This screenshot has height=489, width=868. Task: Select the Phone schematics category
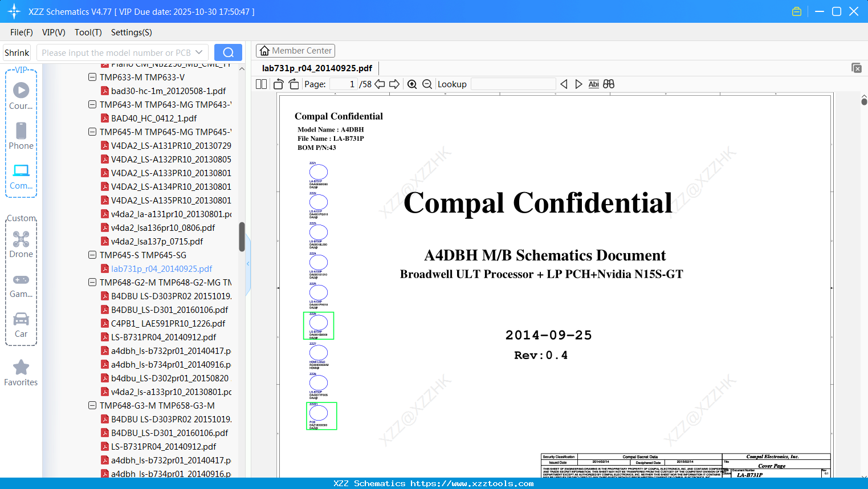(21, 136)
